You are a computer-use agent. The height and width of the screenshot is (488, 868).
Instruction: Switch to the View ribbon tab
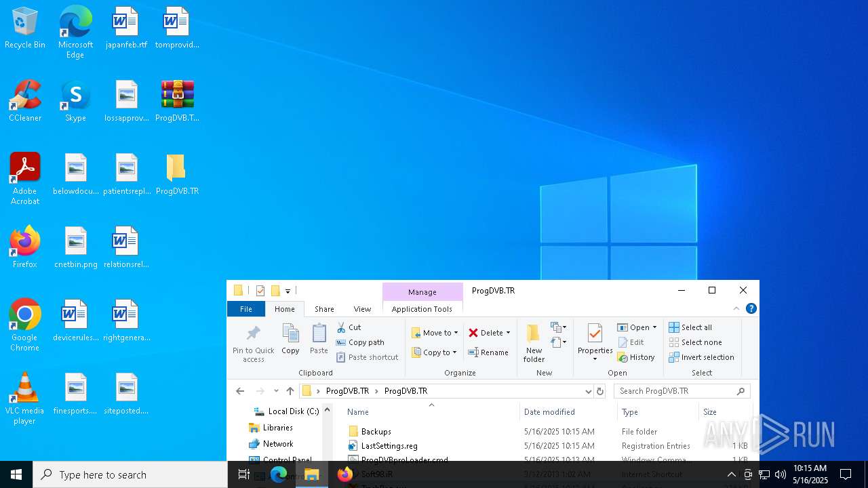coord(362,309)
